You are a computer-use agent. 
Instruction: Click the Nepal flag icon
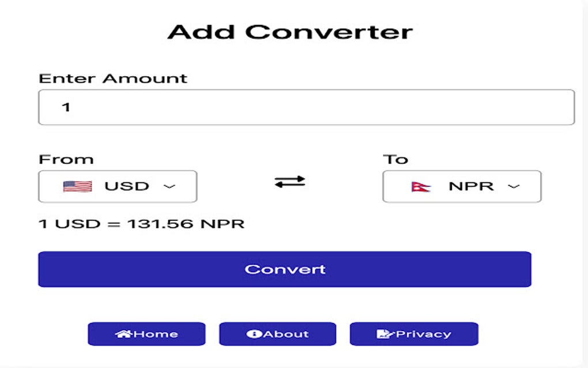pyautogui.click(x=421, y=186)
